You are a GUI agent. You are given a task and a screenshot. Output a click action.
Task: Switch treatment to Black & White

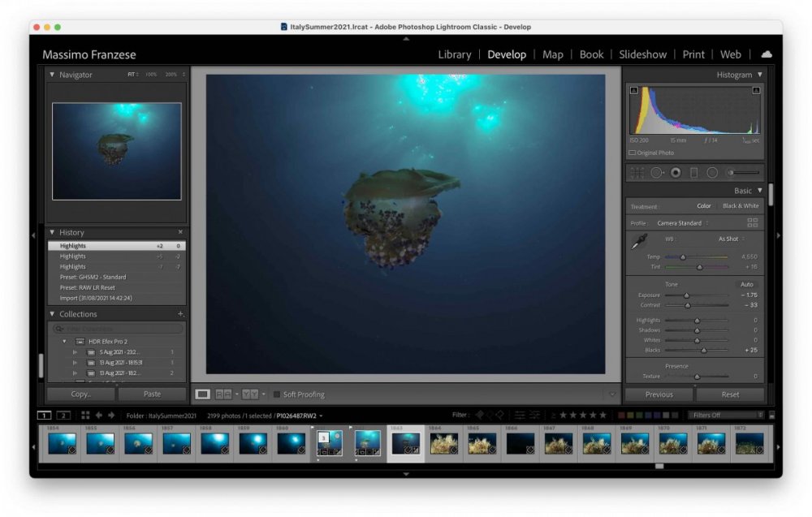pyautogui.click(x=741, y=206)
